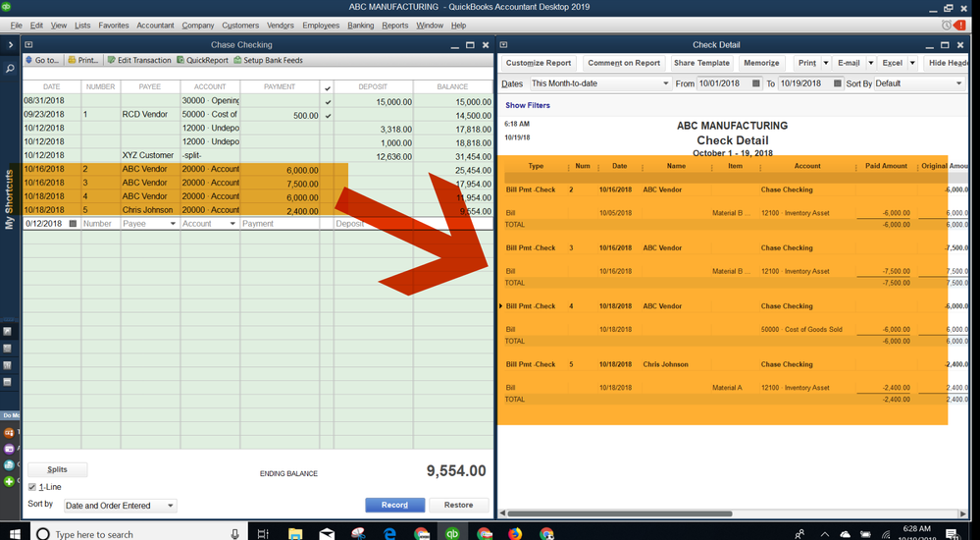Screen dimensions: 980x540
Task: Open the E-mail dropdown arrow
Action: [x=870, y=63]
